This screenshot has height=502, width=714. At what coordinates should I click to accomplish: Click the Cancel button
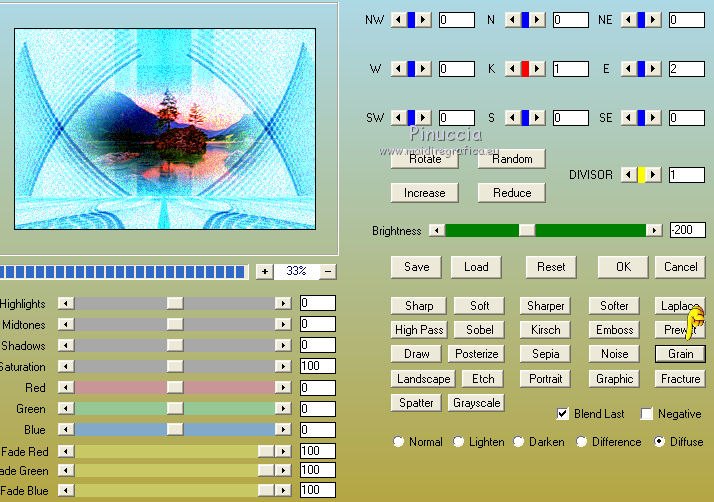pyautogui.click(x=680, y=267)
